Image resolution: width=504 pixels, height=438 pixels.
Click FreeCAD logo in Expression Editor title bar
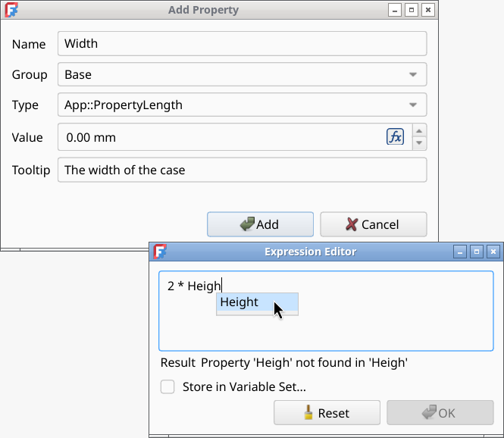pyautogui.click(x=160, y=252)
